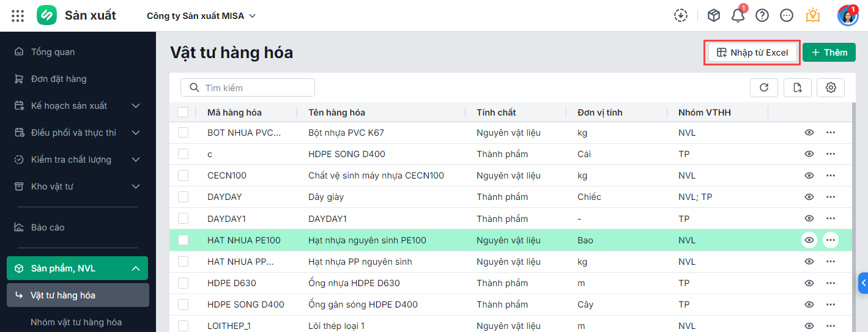Open table column settings gear

tap(831, 87)
